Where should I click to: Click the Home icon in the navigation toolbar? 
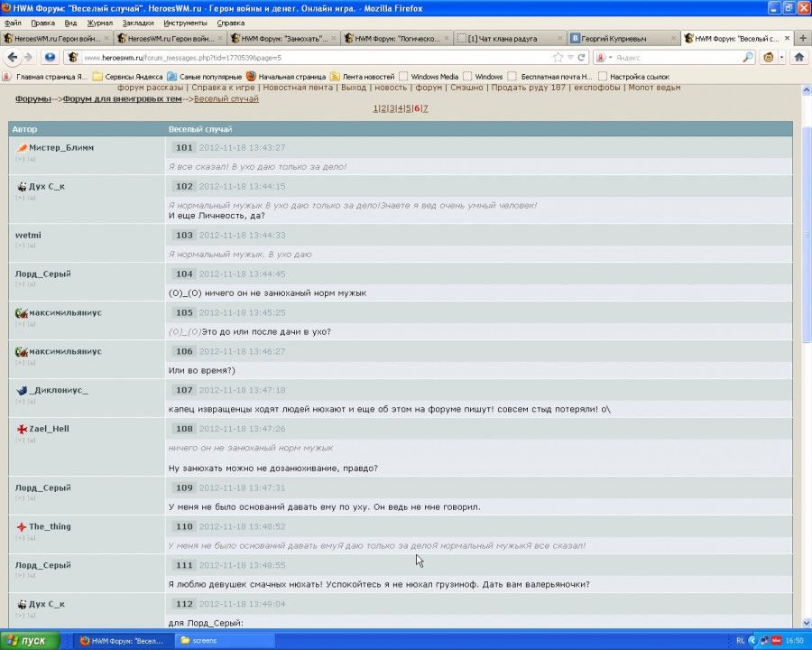tap(798, 57)
